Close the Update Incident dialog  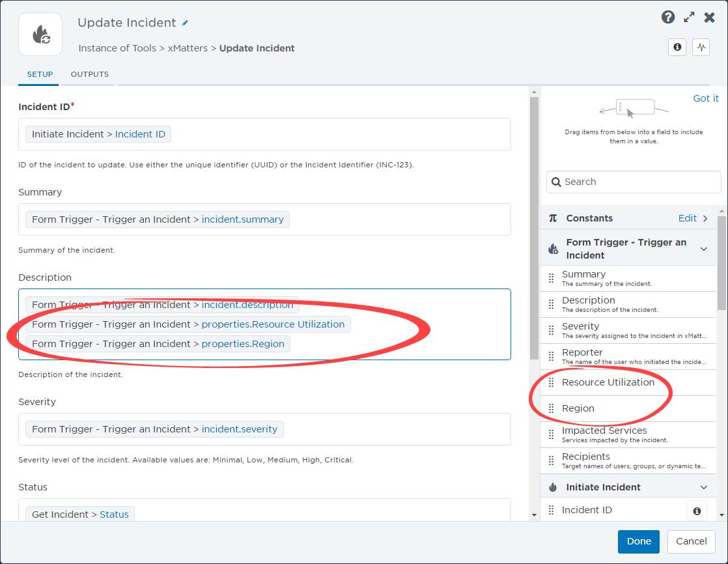point(709,17)
